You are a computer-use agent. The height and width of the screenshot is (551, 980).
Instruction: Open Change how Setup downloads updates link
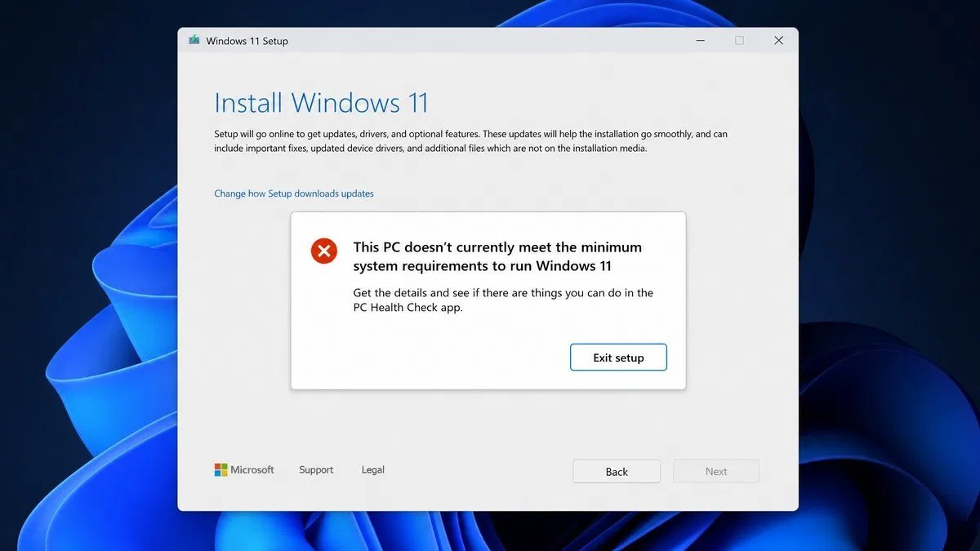294,193
